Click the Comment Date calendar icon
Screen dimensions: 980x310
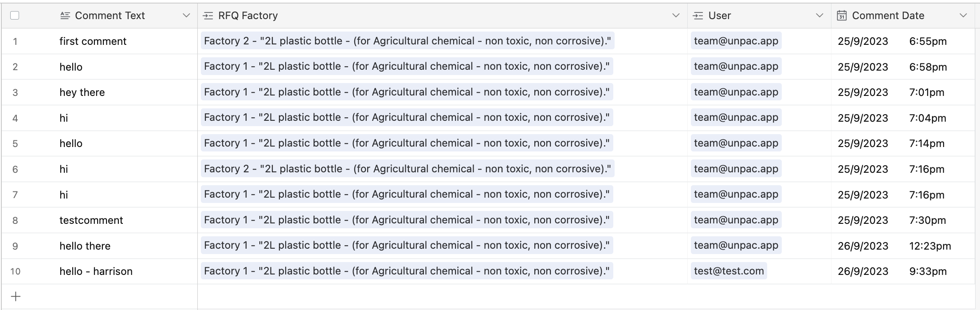click(841, 16)
